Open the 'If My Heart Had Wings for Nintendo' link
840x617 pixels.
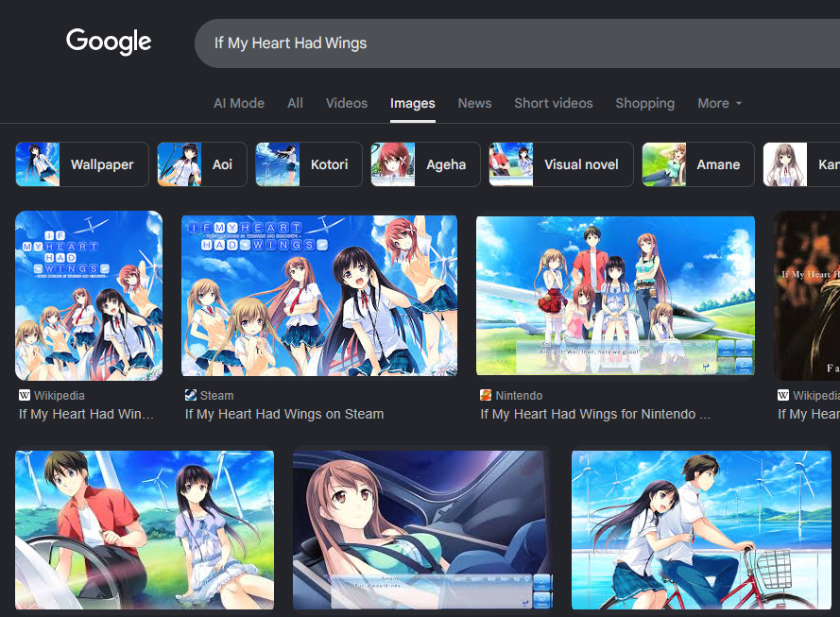(595, 414)
